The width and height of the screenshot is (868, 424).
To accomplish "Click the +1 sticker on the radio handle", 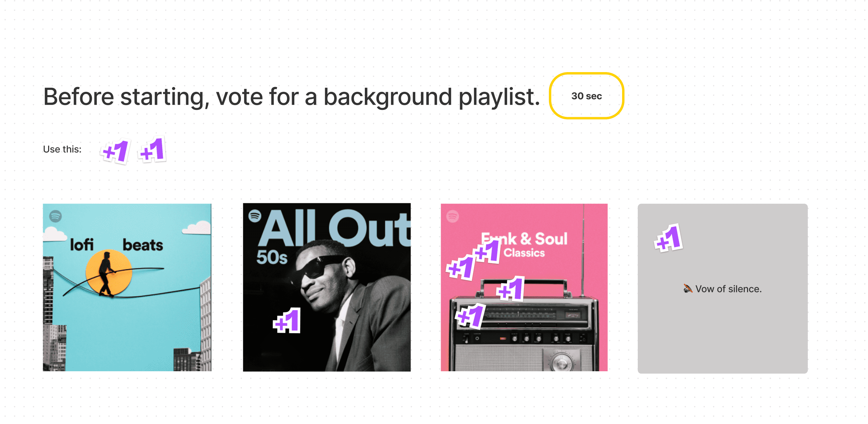I will 511,288.
